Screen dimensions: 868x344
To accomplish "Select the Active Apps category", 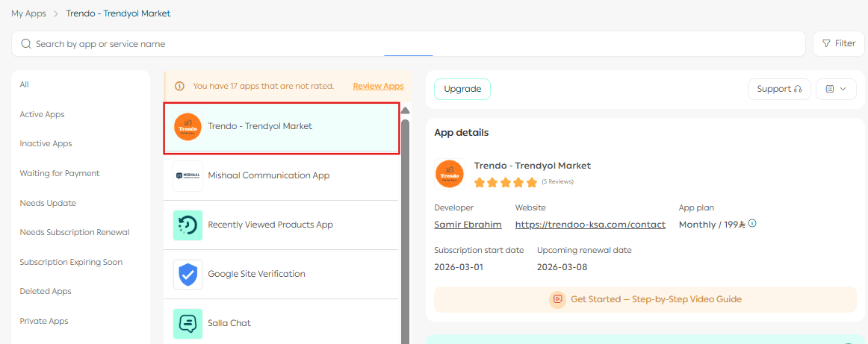I will (43, 115).
